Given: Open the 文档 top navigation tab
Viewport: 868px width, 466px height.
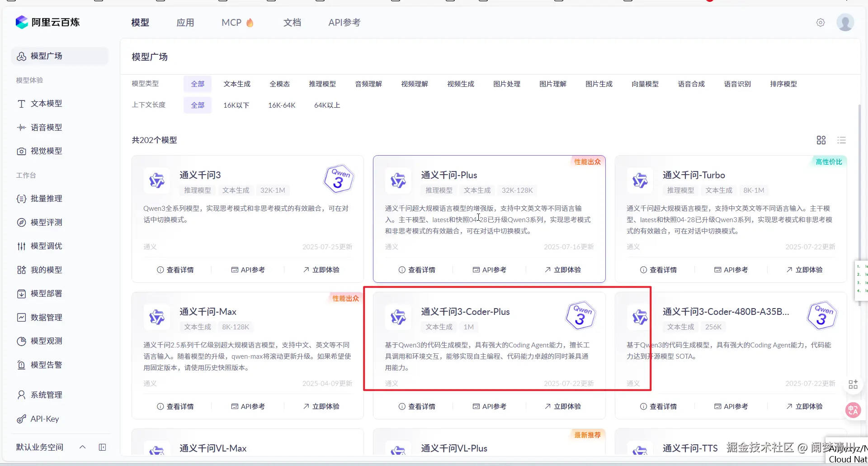Looking at the screenshot, I should coord(292,23).
